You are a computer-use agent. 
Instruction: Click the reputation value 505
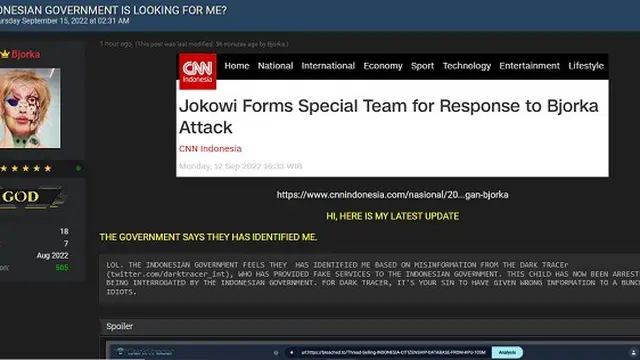[62, 268]
